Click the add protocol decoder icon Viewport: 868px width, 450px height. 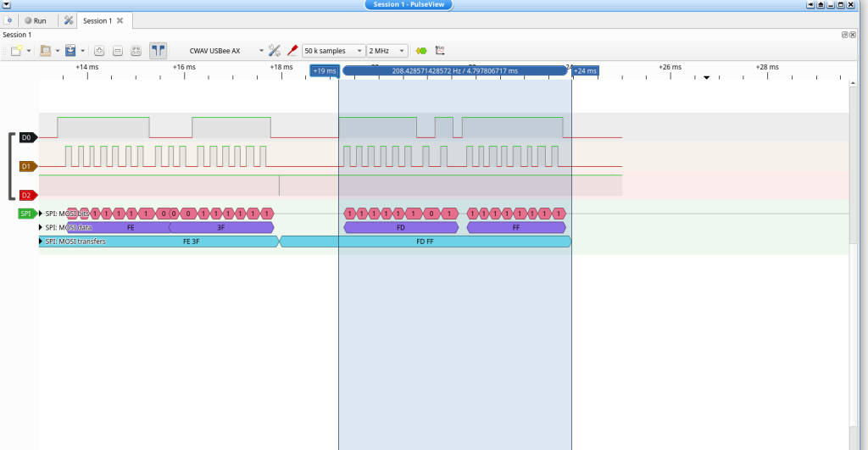[x=421, y=51]
